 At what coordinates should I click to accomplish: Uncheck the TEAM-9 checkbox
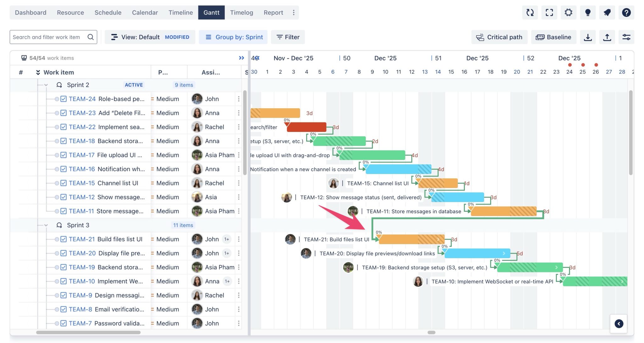coord(63,295)
